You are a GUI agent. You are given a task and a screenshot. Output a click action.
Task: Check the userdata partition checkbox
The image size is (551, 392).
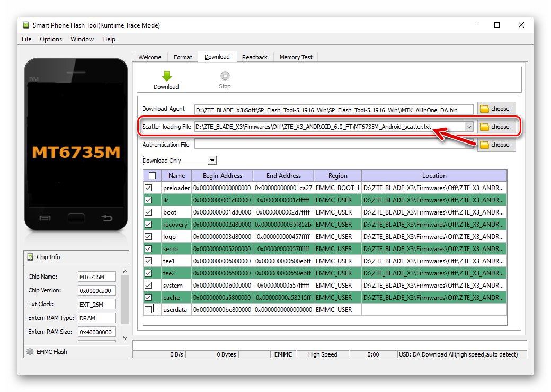click(148, 309)
